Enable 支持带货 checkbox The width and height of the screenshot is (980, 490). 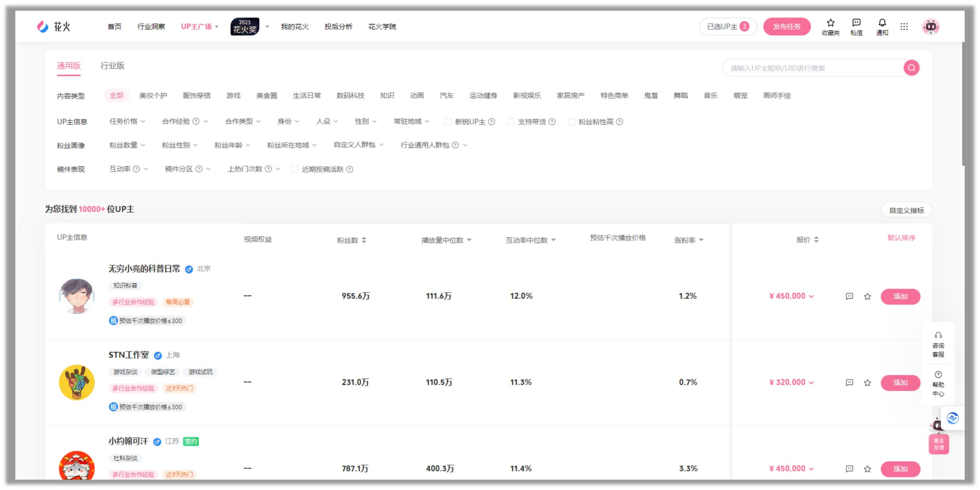[510, 122]
